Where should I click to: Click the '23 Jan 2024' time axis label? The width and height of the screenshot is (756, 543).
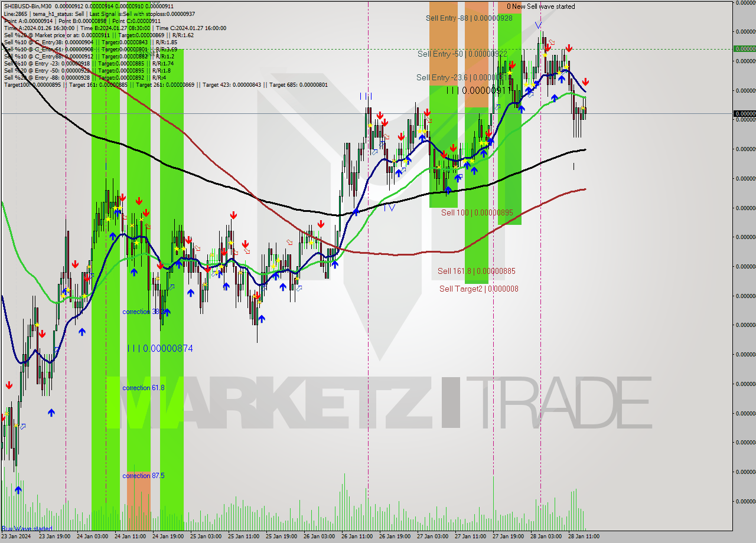coord(16,537)
